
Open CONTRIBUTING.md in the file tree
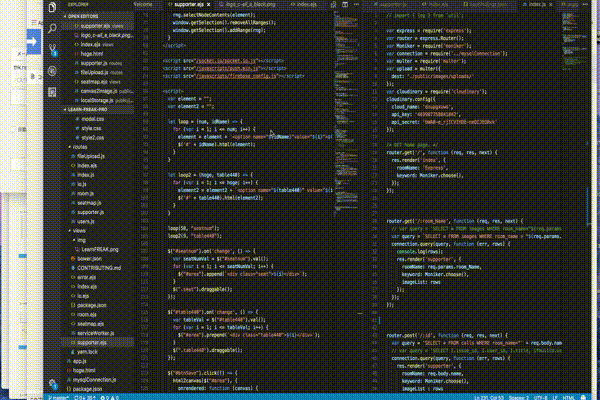tap(98, 268)
